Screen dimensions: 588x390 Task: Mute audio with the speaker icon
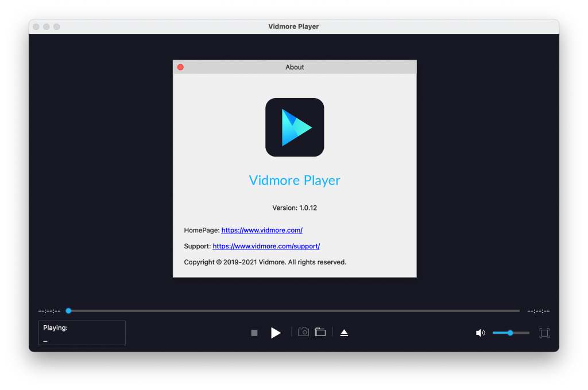(481, 333)
